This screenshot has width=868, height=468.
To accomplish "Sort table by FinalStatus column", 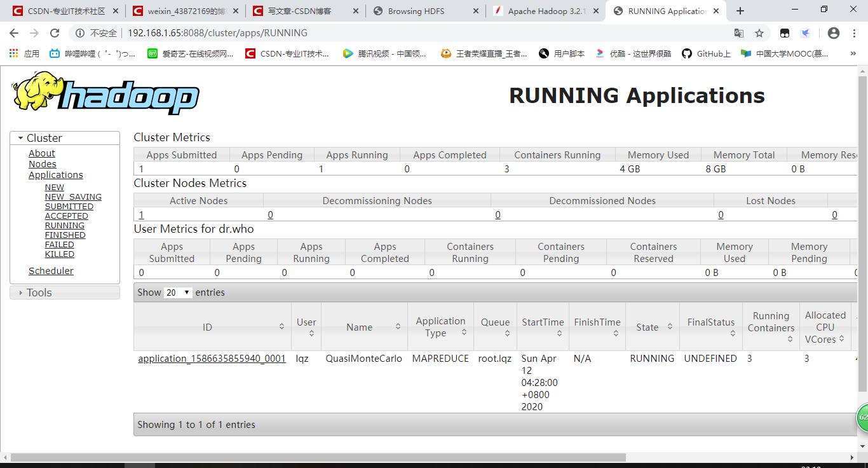I will pos(732,333).
